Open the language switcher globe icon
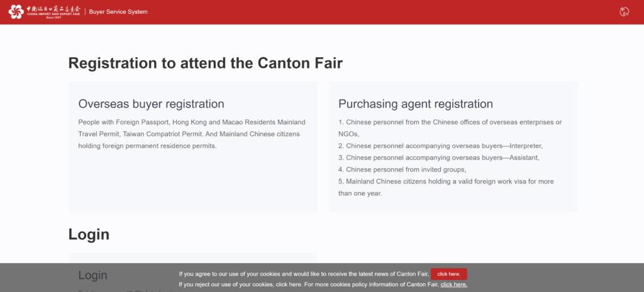The width and height of the screenshot is (644, 292). pos(625,11)
